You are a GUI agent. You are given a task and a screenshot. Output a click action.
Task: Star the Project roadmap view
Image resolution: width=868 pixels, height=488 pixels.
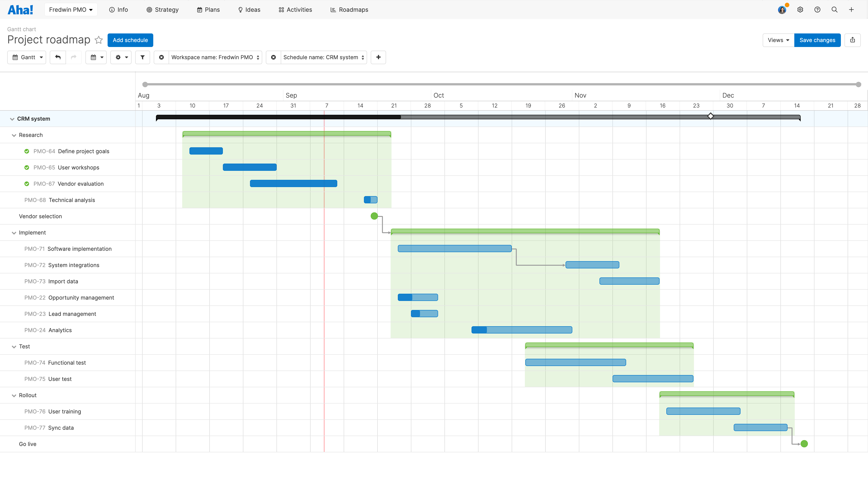point(98,40)
